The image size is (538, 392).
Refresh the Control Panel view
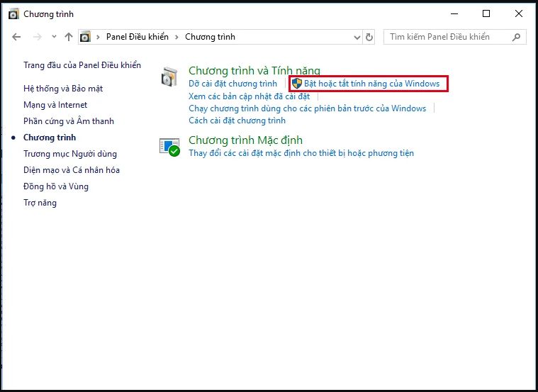(369, 37)
